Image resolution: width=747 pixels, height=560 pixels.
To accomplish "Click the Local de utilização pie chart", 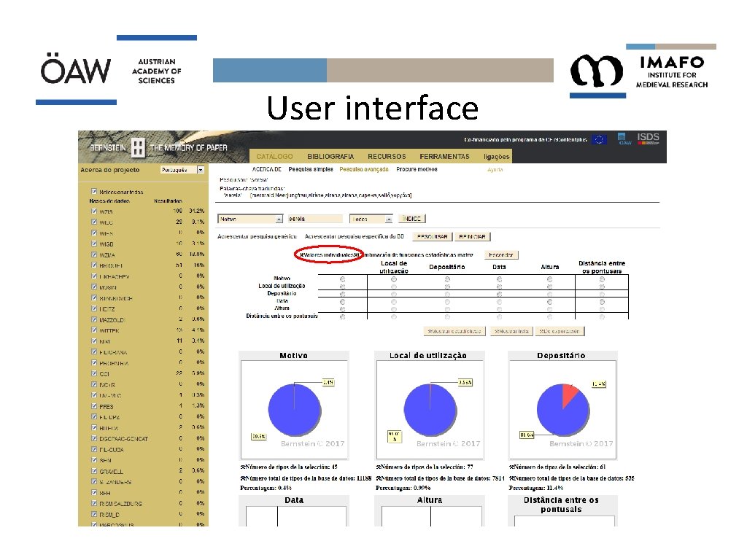I will (x=430, y=410).
